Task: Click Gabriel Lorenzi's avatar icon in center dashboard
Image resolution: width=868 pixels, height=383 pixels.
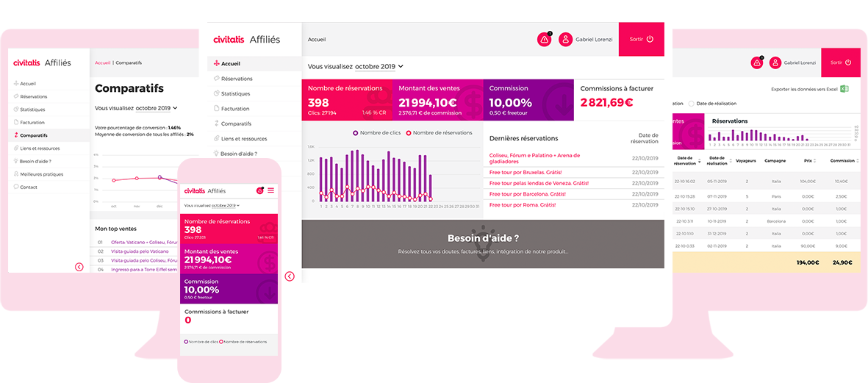Action: pos(565,40)
